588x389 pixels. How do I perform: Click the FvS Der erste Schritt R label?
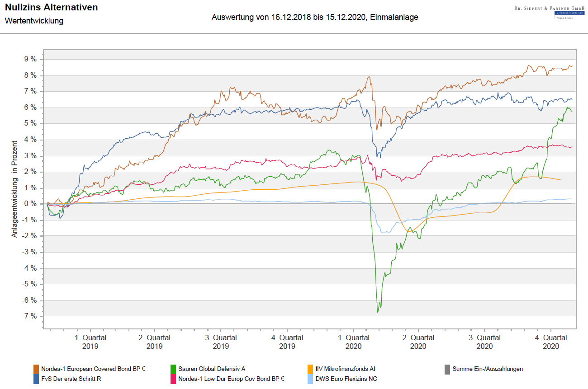(x=71, y=379)
